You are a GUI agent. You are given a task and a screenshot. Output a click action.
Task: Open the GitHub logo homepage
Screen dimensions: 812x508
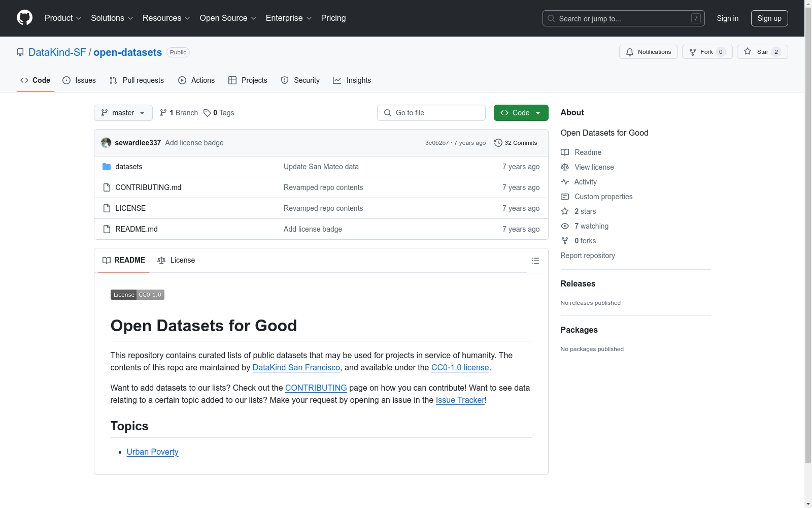tap(24, 18)
